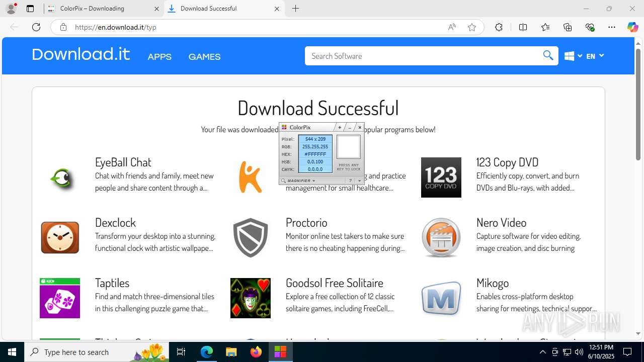This screenshot has height=362, width=644.
Task: Open tab actions menu icon
Action: [x=30, y=9]
